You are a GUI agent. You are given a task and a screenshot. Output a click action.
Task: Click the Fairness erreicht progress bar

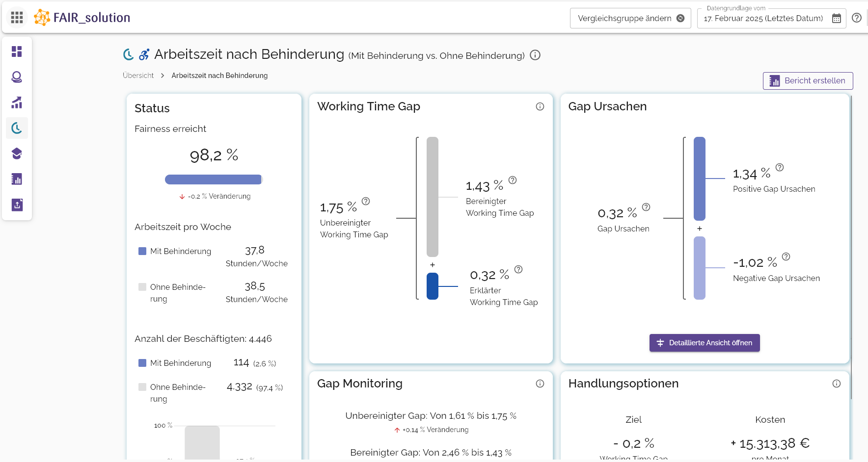coord(214,180)
